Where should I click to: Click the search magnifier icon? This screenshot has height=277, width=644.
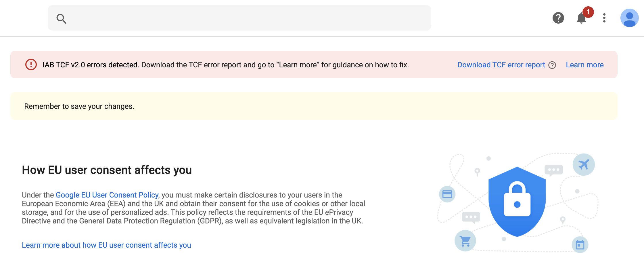click(x=61, y=18)
